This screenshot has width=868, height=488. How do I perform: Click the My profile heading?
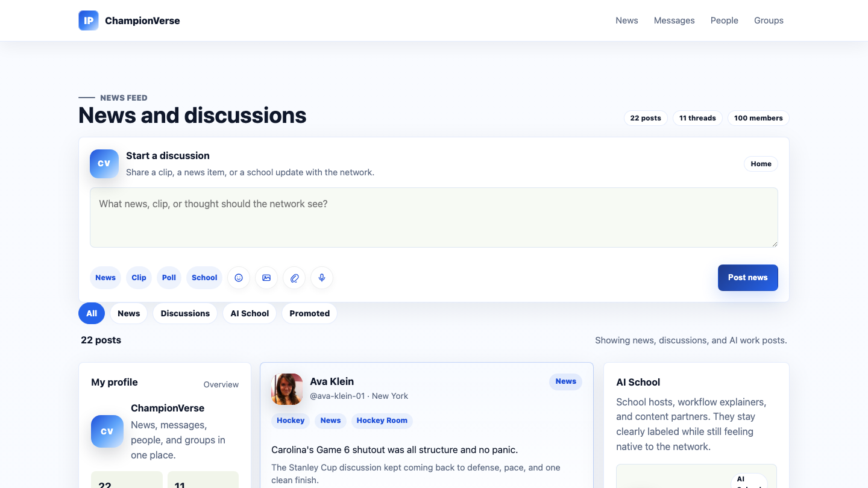coord(115,382)
